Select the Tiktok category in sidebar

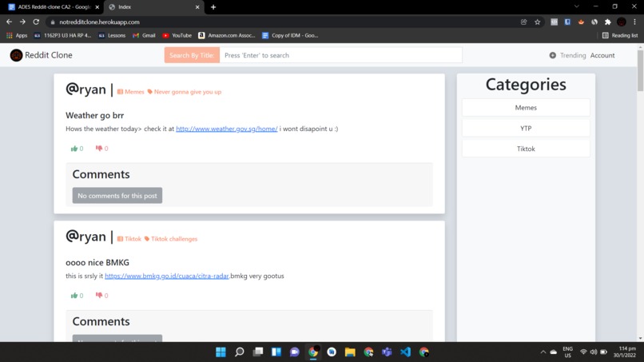526,149
